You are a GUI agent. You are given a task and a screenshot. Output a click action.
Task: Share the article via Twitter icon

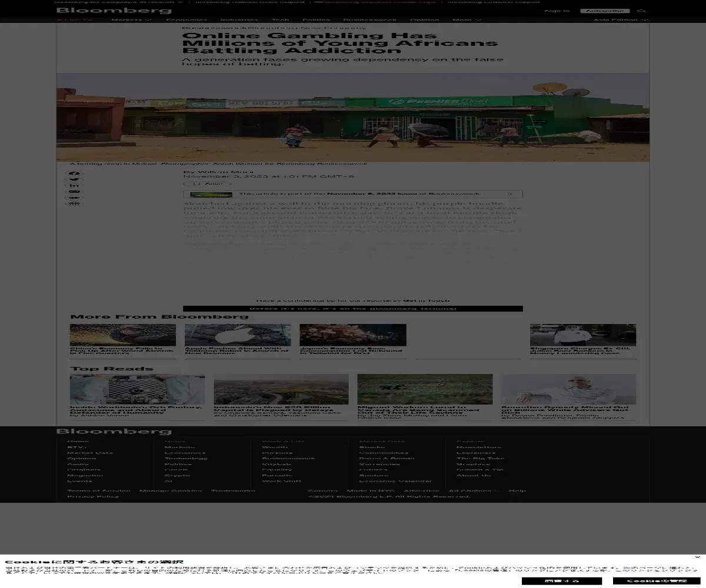(75, 180)
